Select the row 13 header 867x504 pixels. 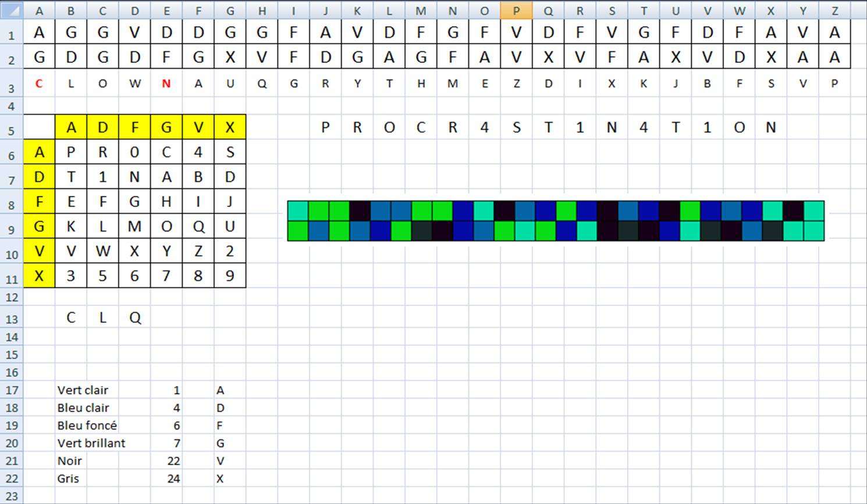click(x=12, y=319)
